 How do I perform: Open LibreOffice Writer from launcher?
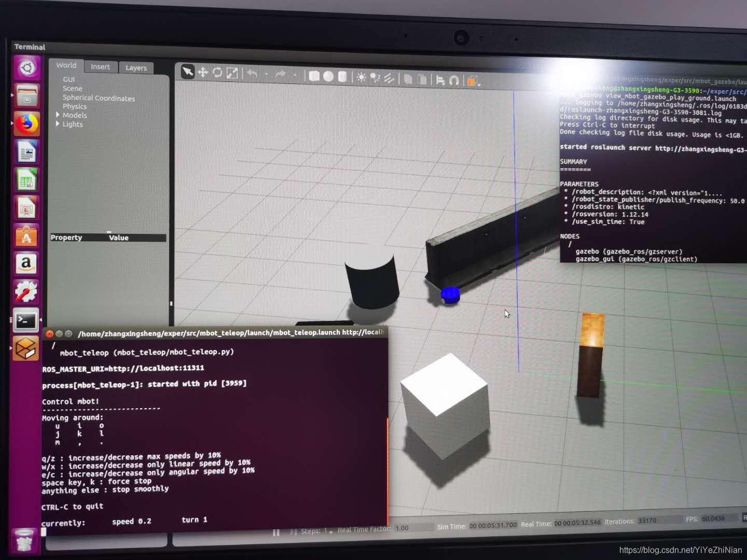pyautogui.click(x=27, y=152)
